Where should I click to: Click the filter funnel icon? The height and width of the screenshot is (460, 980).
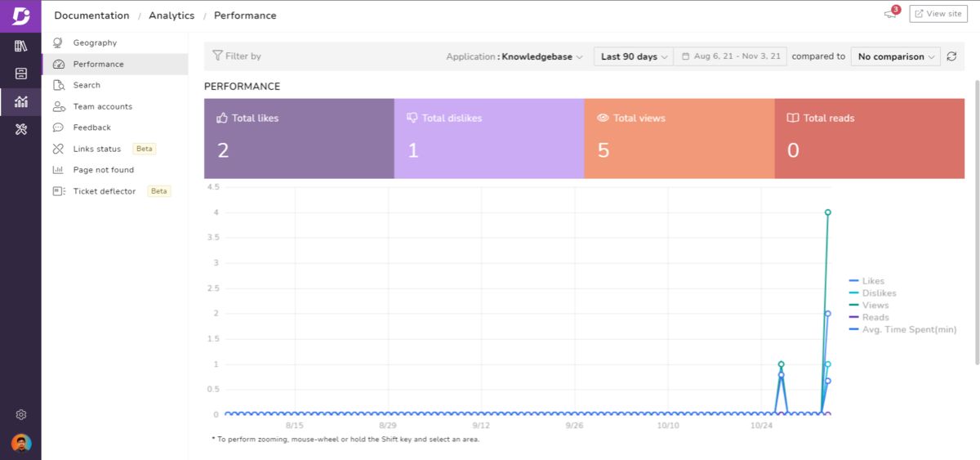click(217, 56)
